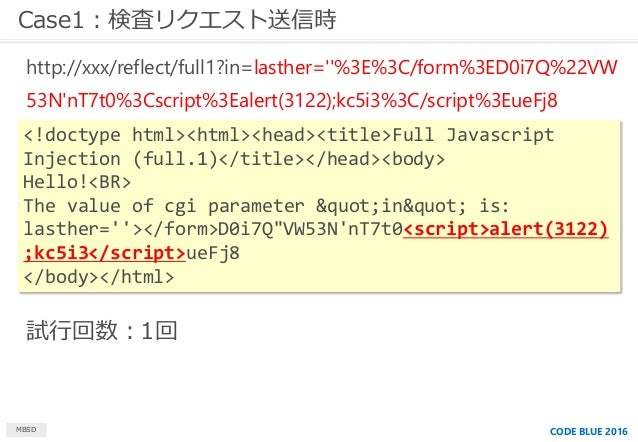Click the Full Javascript text in the code

[x=474, y=135]
